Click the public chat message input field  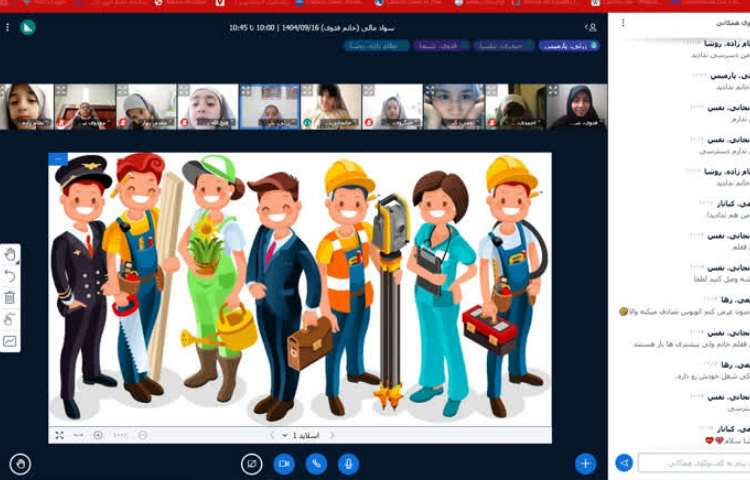pos(692,463)
